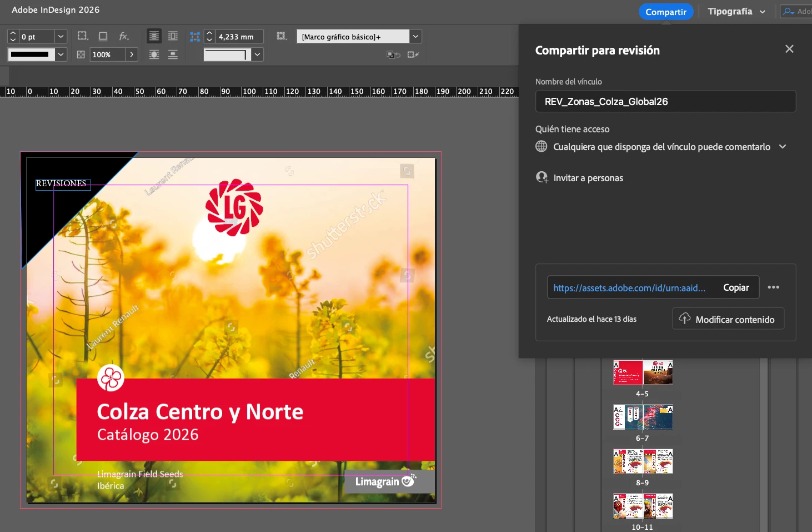The width and height of the screenshot is (812, 532).
Task: Click the red LG logo on the cover
Action: point(234,207)
